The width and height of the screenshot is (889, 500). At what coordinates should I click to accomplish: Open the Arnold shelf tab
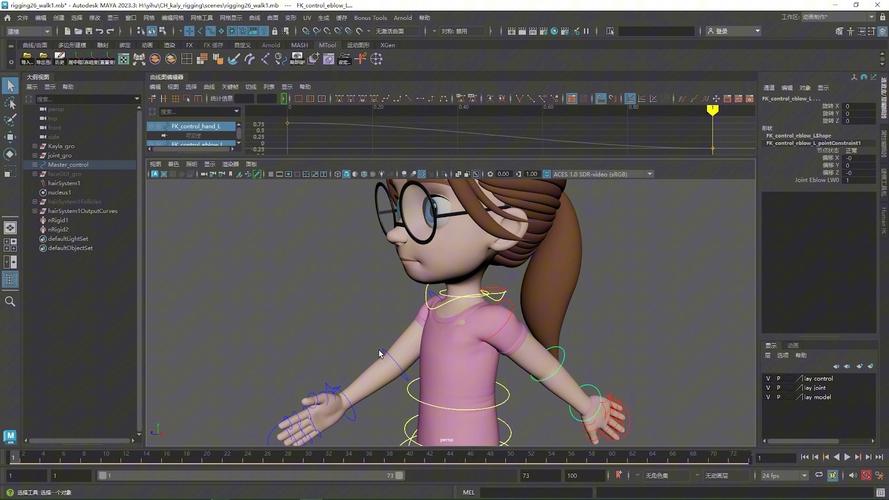271,45
